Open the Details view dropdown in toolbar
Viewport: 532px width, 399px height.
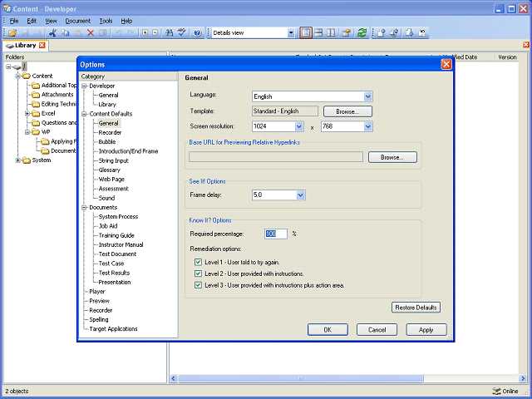tap(291, 33)
